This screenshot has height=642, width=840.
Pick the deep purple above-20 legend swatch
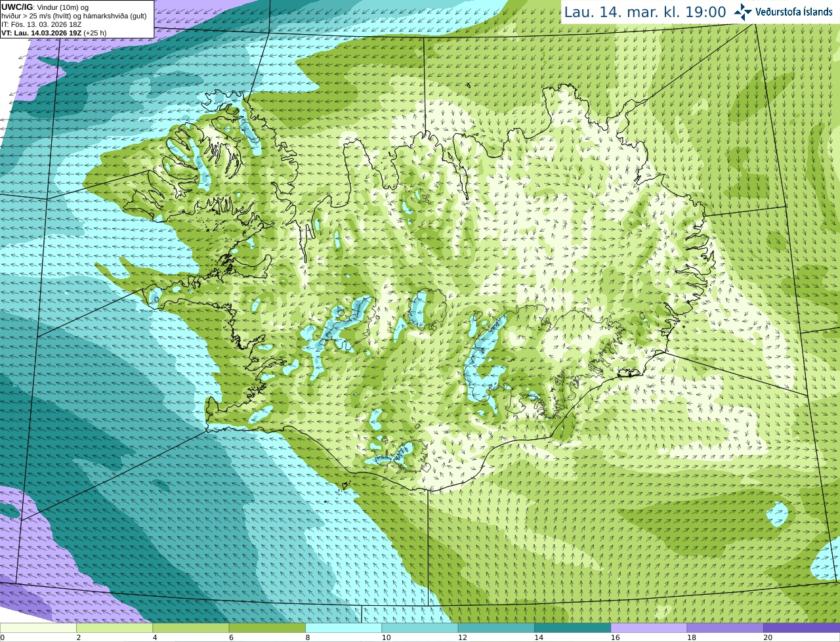click(801, 628)
